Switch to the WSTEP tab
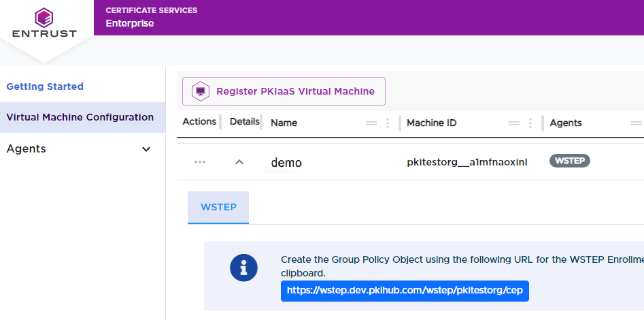 pos(218,207)
